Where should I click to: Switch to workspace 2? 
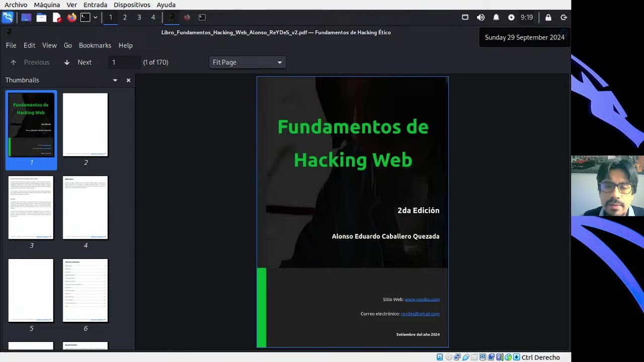click(x=125, y=17)
